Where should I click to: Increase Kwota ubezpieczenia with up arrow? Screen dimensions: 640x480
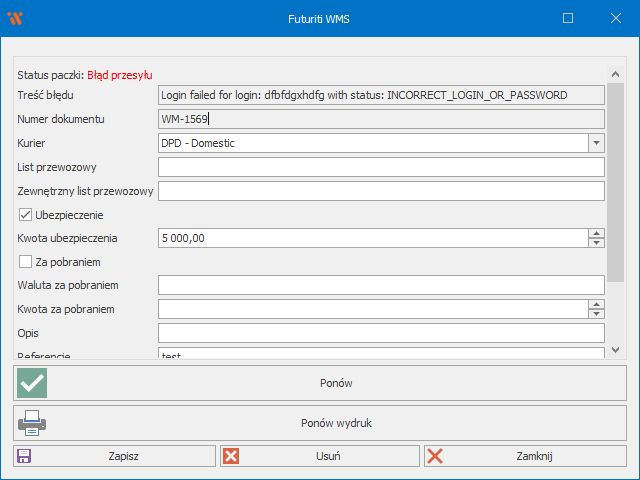pyautogui.click(x=596, y=233)
